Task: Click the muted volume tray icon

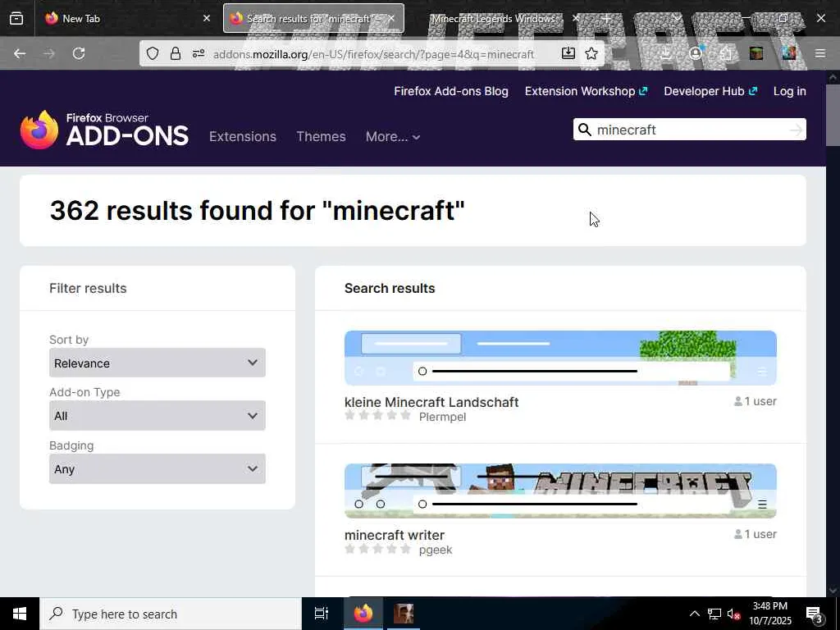Action: click(x=733, y=614)
